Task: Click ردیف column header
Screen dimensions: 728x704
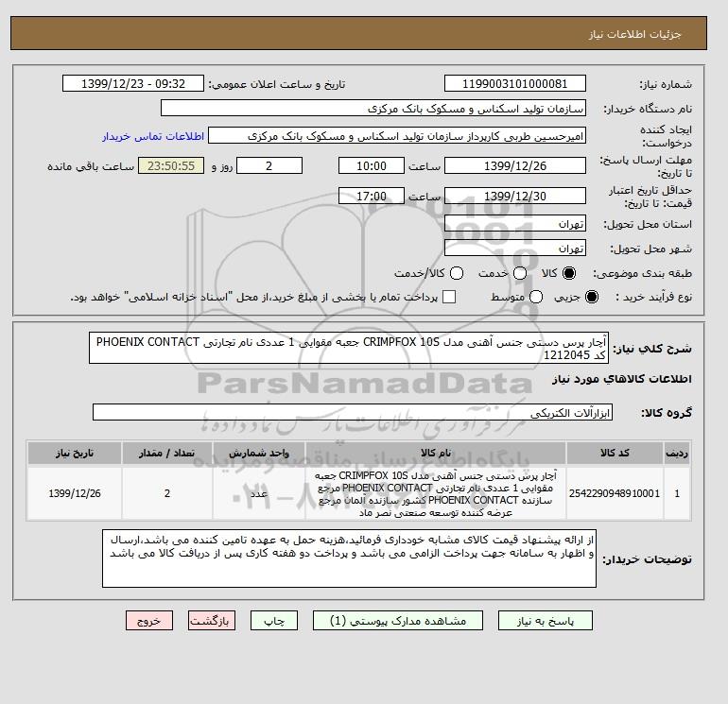Action: click(x=677, y=453)
